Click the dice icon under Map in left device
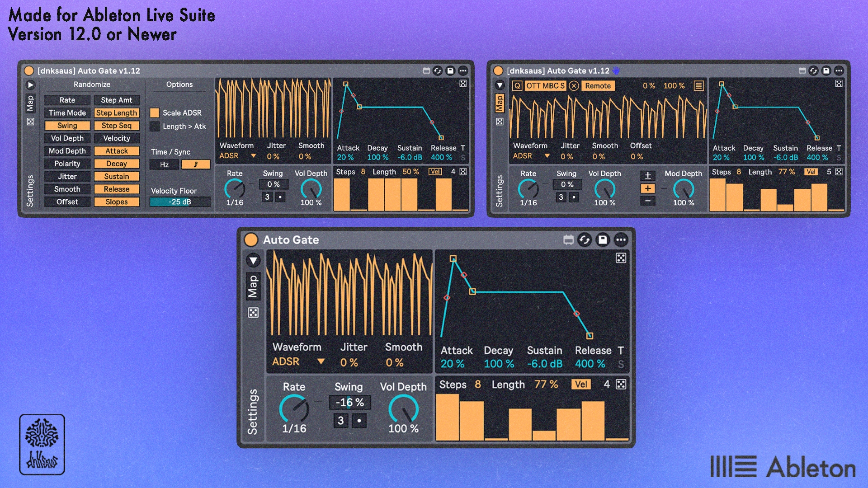The width and height of the screenshot is (868, 488). pyautogui.click(x=30, y=122)
